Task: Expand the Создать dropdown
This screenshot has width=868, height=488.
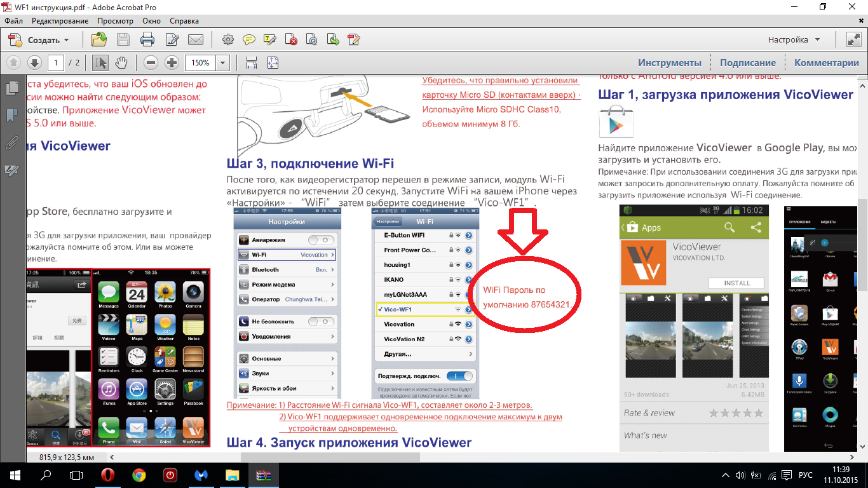Action: coord(66,40)
